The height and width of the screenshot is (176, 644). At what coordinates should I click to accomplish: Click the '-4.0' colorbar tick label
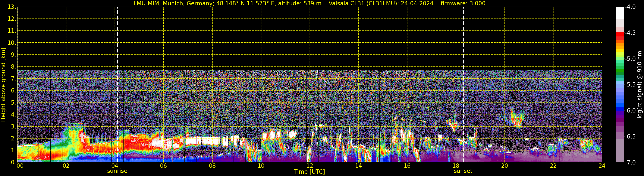tap(630, 7)
